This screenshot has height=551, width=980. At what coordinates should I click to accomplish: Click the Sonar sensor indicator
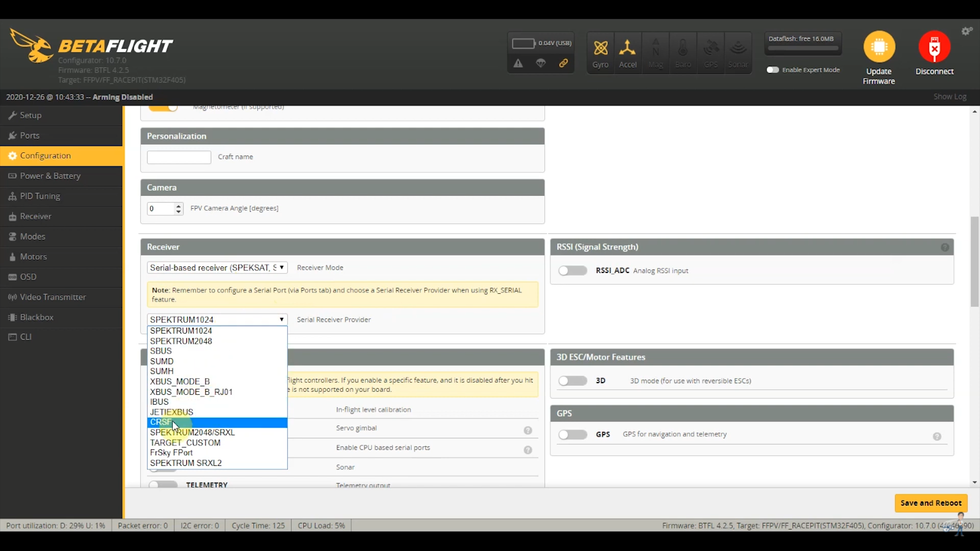[x=737, y=52]
